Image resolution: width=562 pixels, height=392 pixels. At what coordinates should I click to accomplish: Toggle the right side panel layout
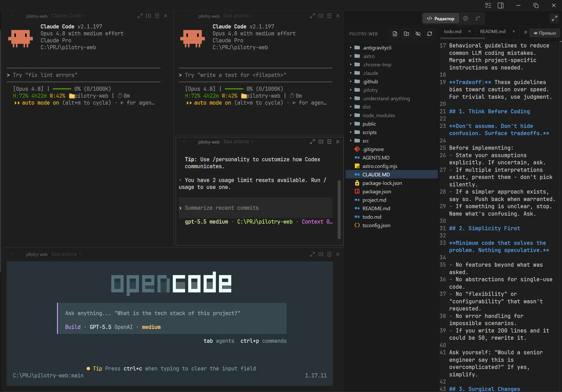click(x=500, y=6)
